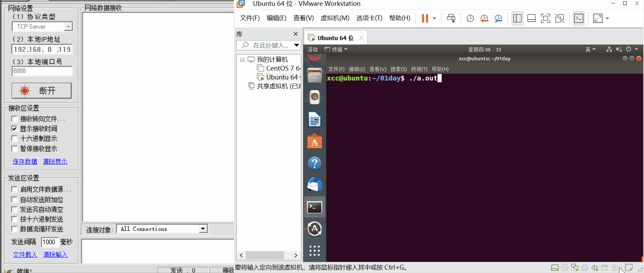The image size is (644, 273).
Task: Click the 清除输入 link
Action: click(55, 255)
